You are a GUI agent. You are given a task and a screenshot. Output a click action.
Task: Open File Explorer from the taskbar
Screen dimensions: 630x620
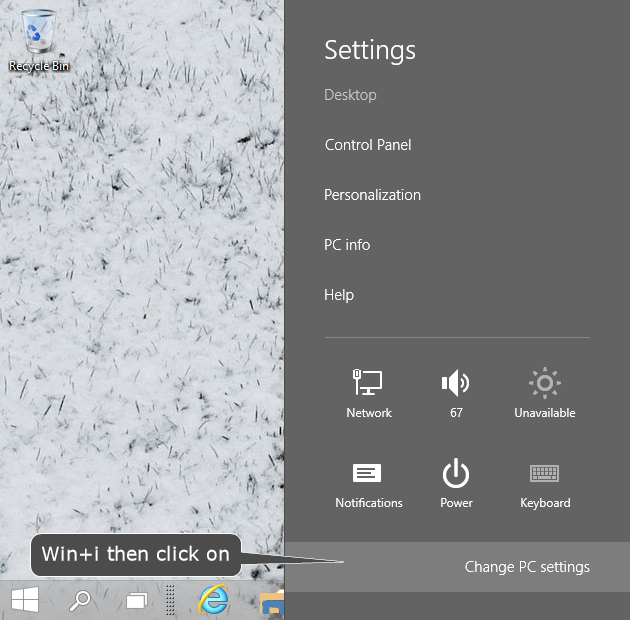pyautogui.click(x=272, y=602)
